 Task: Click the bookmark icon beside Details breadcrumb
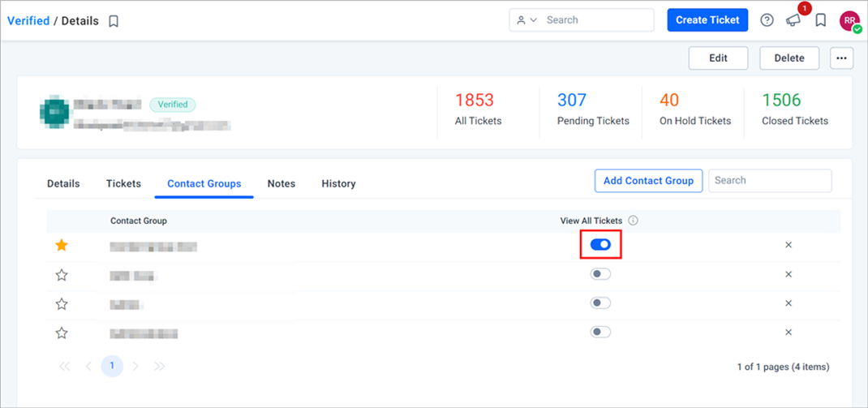[114, 21]
